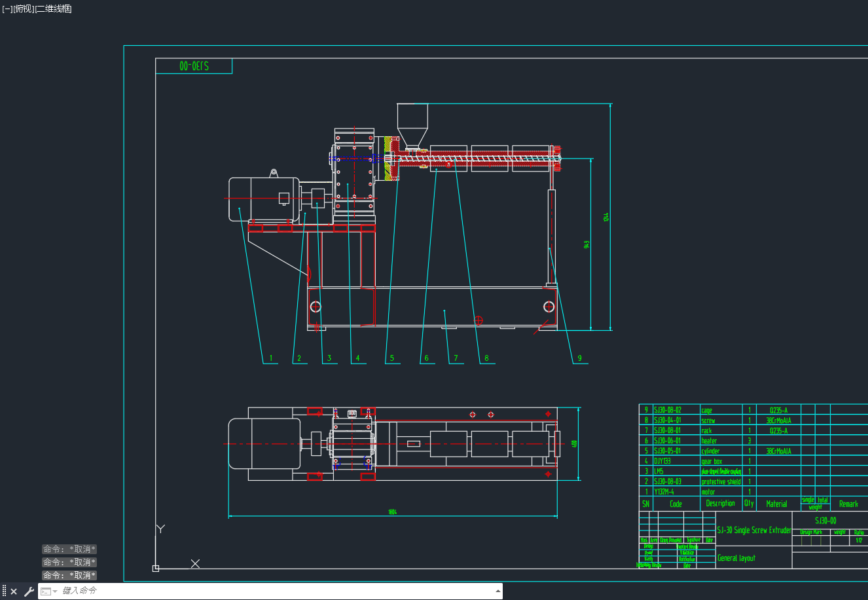
Task: Show the recent commands list icon
Action: point(46,591)
